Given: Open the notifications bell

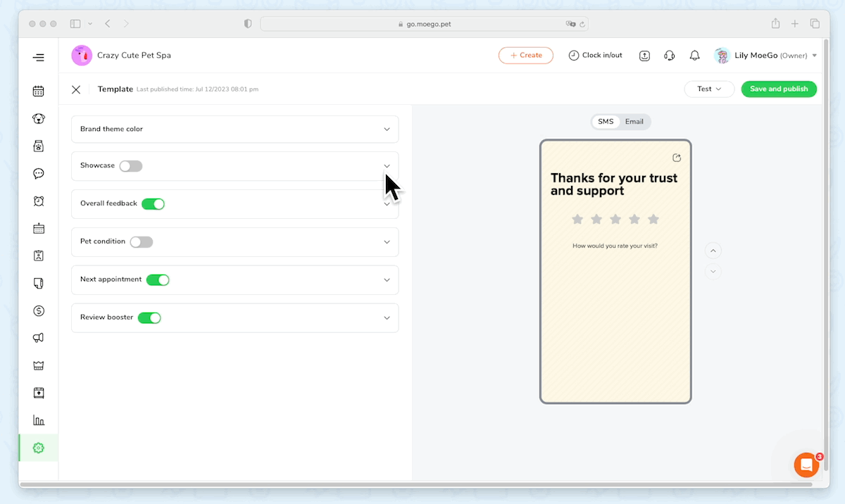Looking at the screenshot, I should (x=694, y=56).
